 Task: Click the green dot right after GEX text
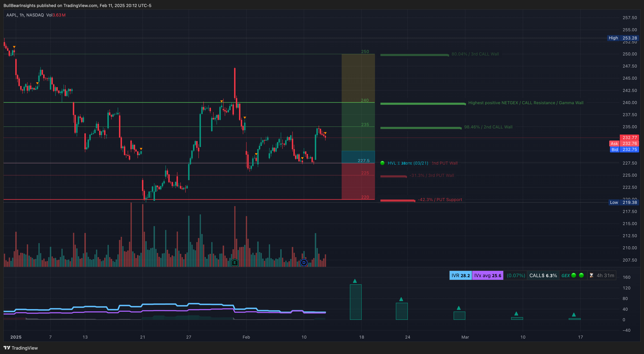pyautogui.click(x=574, y=275)
